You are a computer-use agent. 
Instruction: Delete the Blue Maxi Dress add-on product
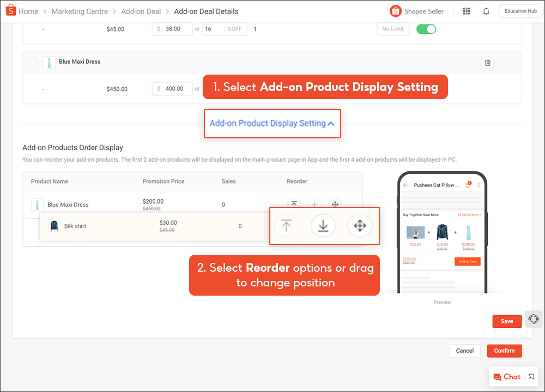487,63
